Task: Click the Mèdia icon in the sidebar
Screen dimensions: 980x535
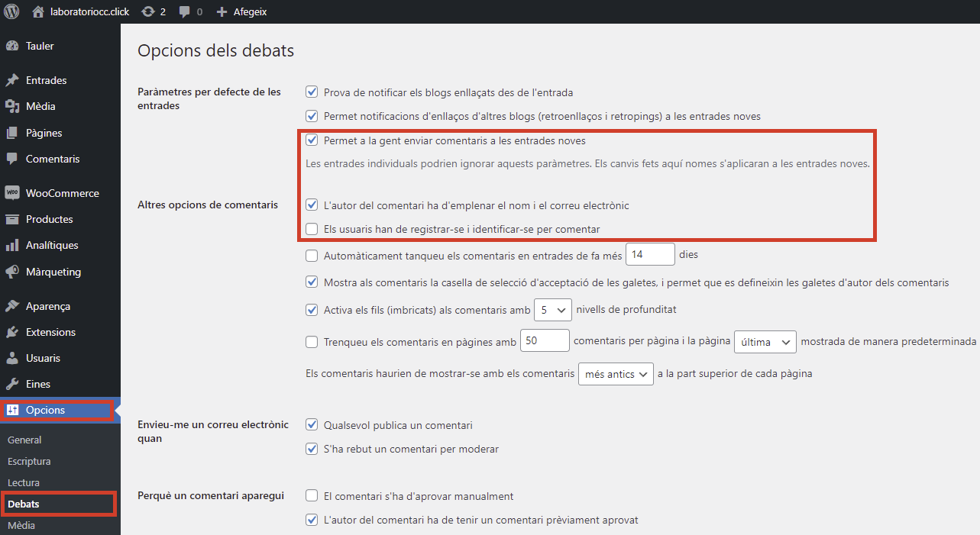Action: point(11,106)
